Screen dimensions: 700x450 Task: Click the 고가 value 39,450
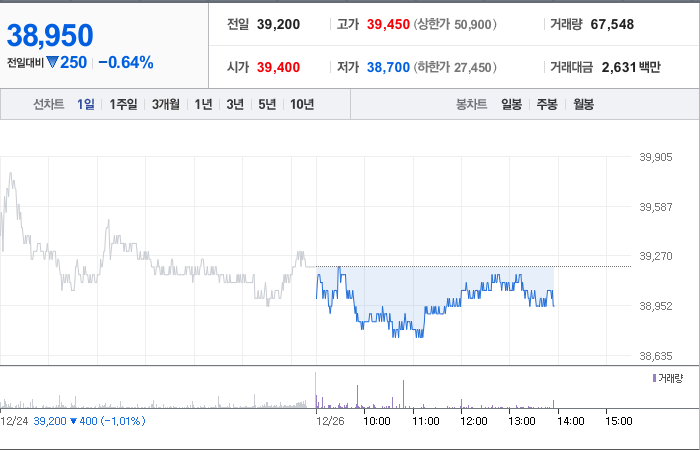[388, 24]
